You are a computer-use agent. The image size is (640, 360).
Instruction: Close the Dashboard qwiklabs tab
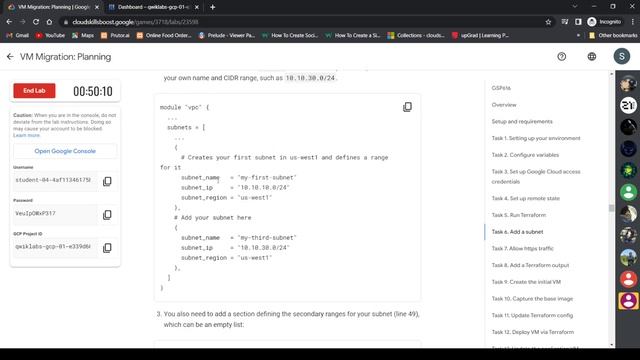[x=197, y=7]
